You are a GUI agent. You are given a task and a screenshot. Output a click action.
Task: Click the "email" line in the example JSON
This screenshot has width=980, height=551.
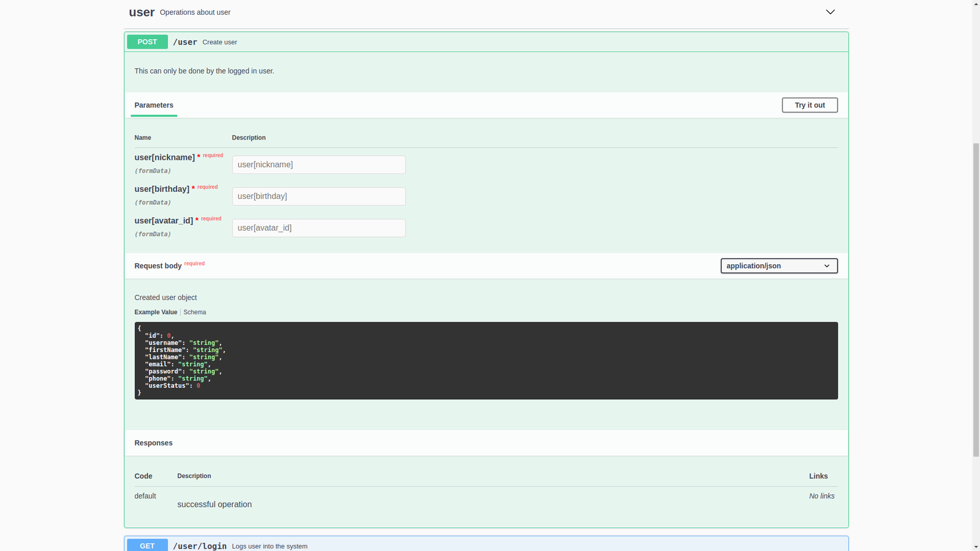[178, 364]
